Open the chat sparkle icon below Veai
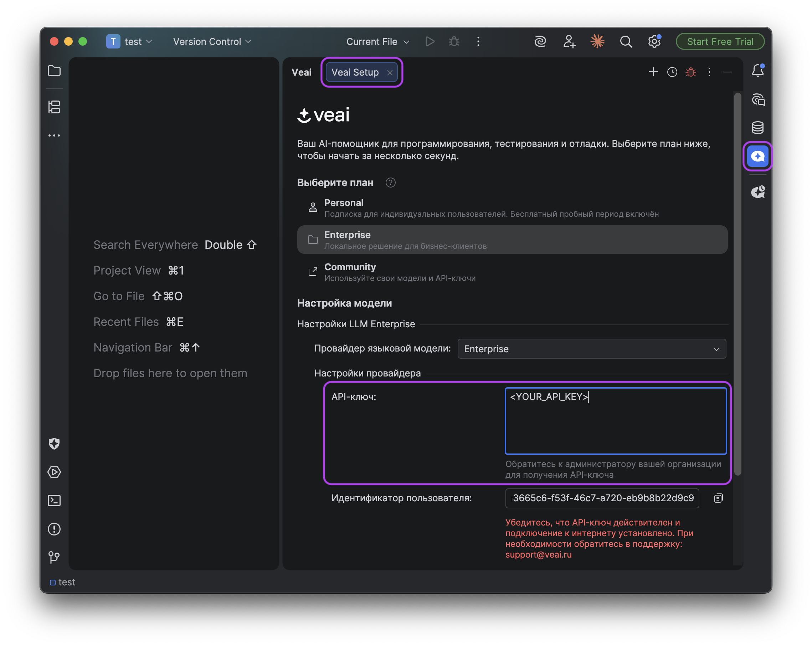The width and height of the screenshot is (812, 646). click(x=758, y=192)
